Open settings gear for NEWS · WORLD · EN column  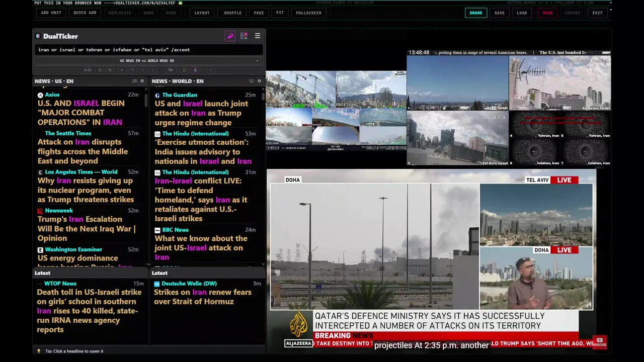(259, 81)
